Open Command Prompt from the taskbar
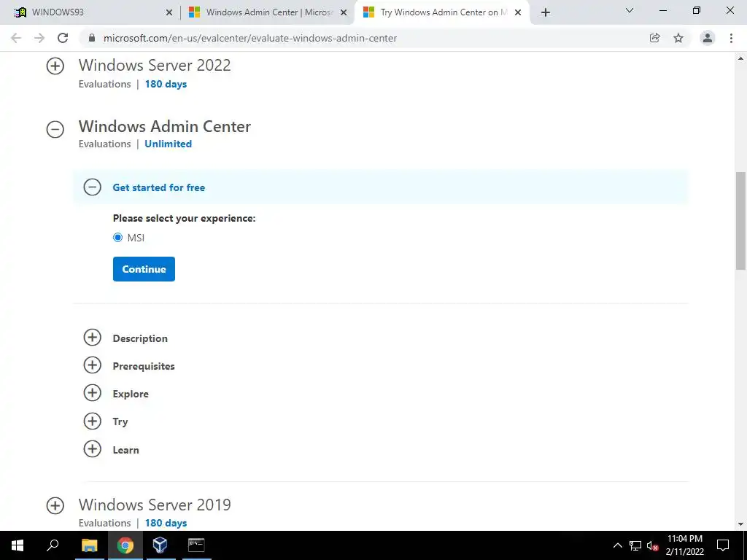This screenshot has height=560, width=747. coord(196,545)
